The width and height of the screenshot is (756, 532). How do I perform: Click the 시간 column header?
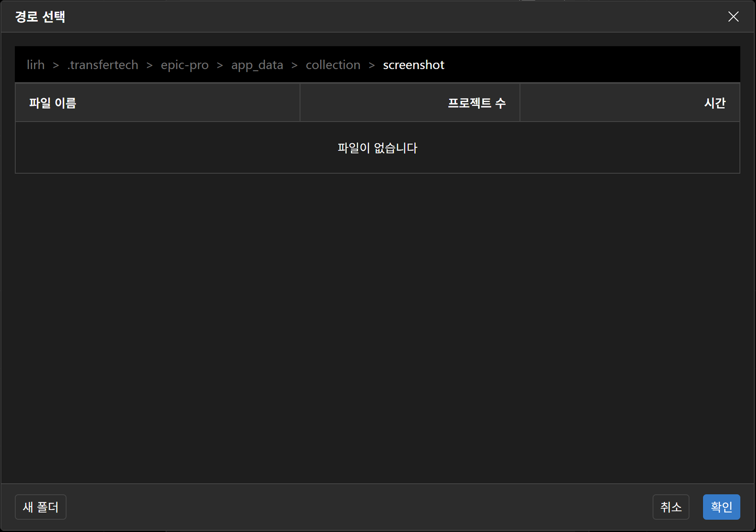coord(714,103)
